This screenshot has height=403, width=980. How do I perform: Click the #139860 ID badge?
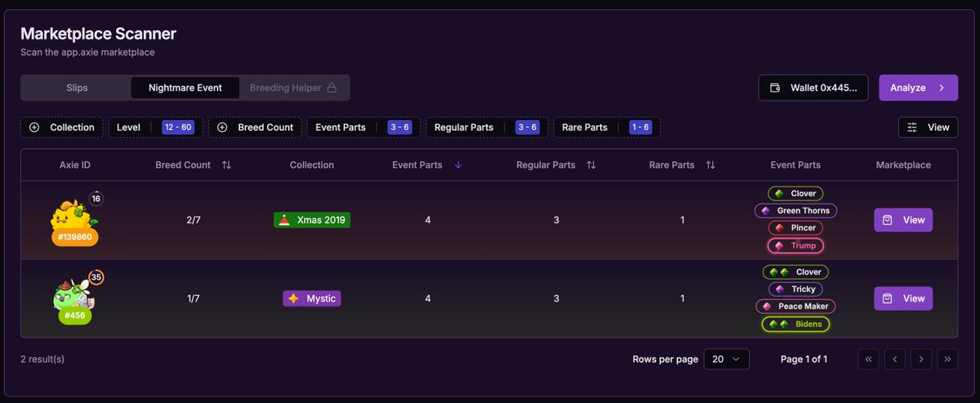(75, 237)
